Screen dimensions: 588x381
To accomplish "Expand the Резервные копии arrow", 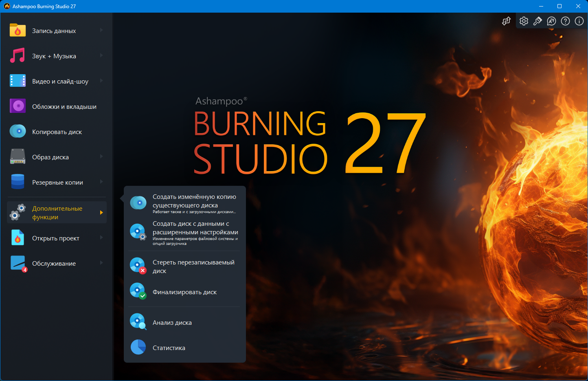I will click(x=101, y=182).
